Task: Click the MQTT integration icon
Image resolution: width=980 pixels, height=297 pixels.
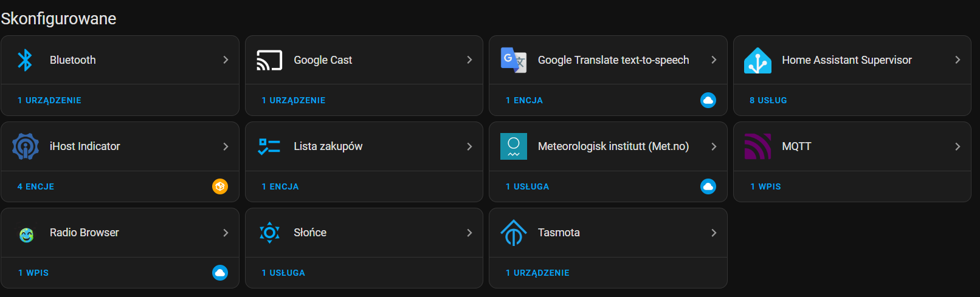Action: click(757, 146)
